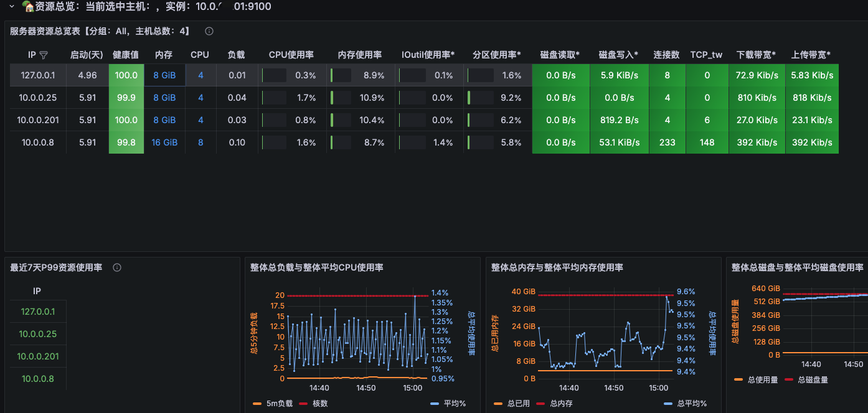Click CPU count 8 link for 10.0.0.8
Viewport: 868px width, 413px height.
point(200,142)
